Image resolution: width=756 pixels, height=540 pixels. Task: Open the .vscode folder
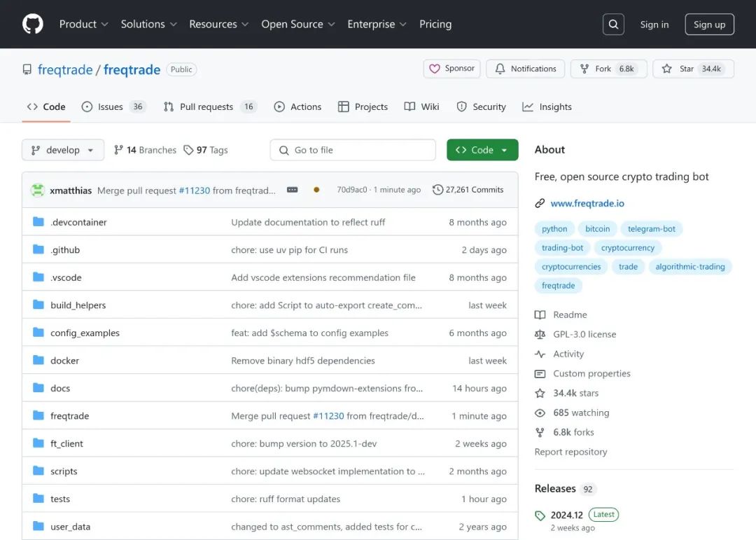[x=66, y=277]
